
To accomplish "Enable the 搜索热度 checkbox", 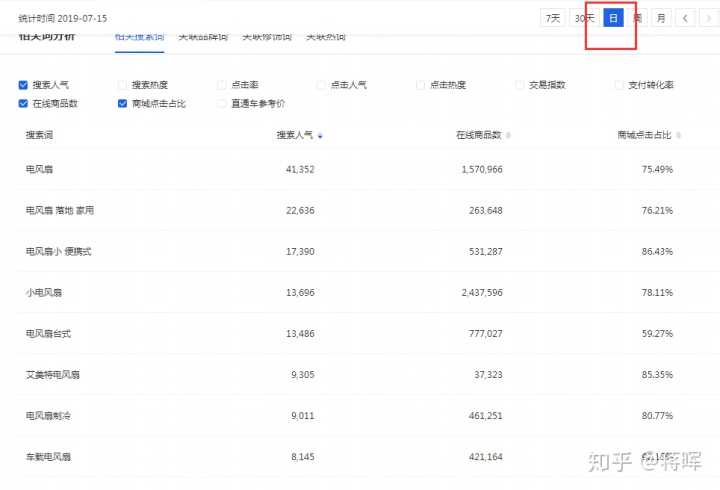I will click(x=123, y=85).
